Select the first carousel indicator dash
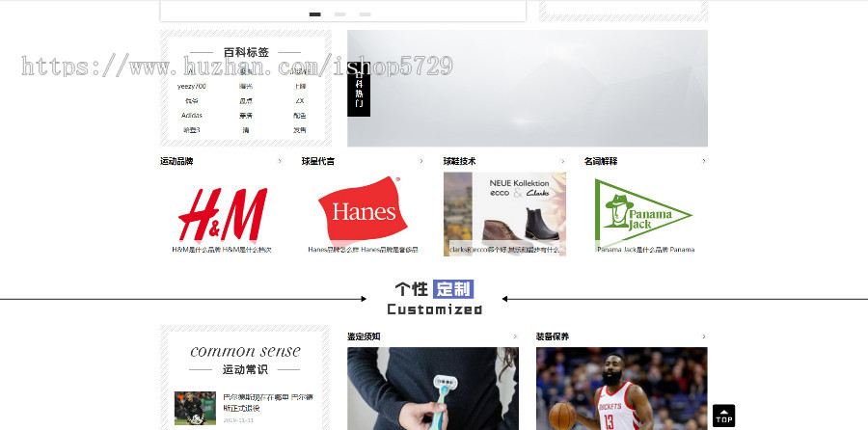 coord(315,14)
